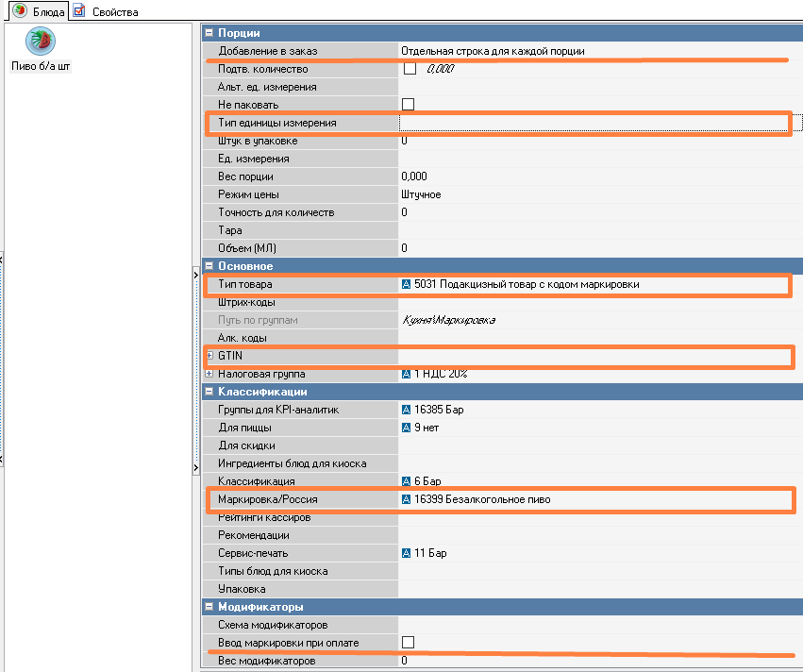Click the icon beside 11 Бар service print
This screenshot has height=672, width=803.
(x=407, y=553)
